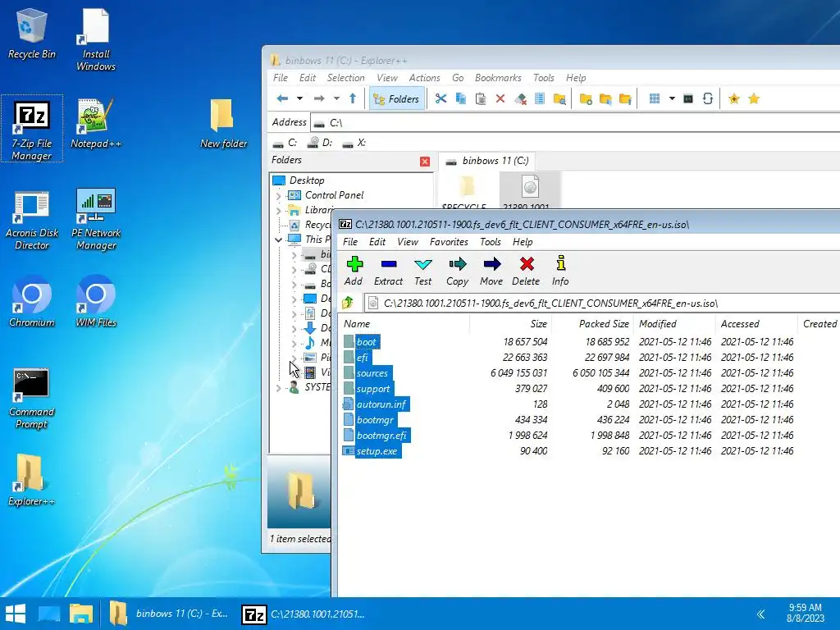Expand Libraries node in folder tree
Viewport: 840px width, 630px height.
[x=279, y=211]
